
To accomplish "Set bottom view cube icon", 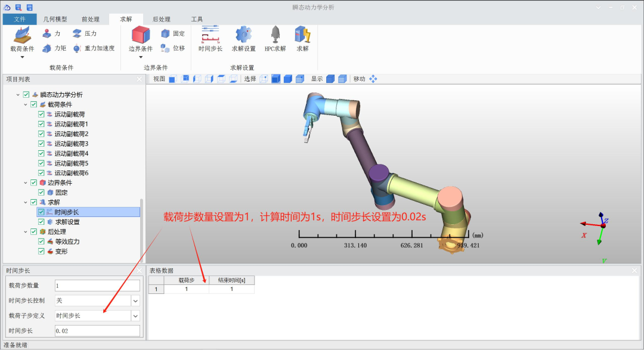I will coord(233,79).
